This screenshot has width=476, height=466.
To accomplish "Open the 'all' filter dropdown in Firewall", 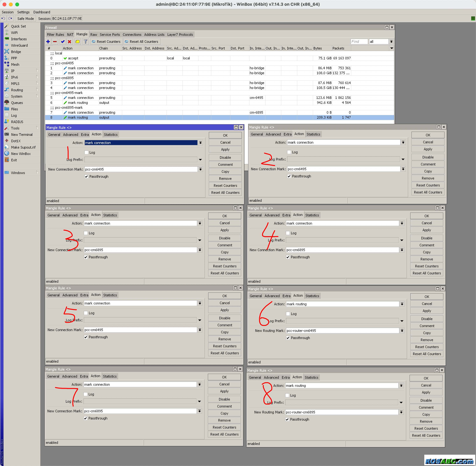I will 391,42.
